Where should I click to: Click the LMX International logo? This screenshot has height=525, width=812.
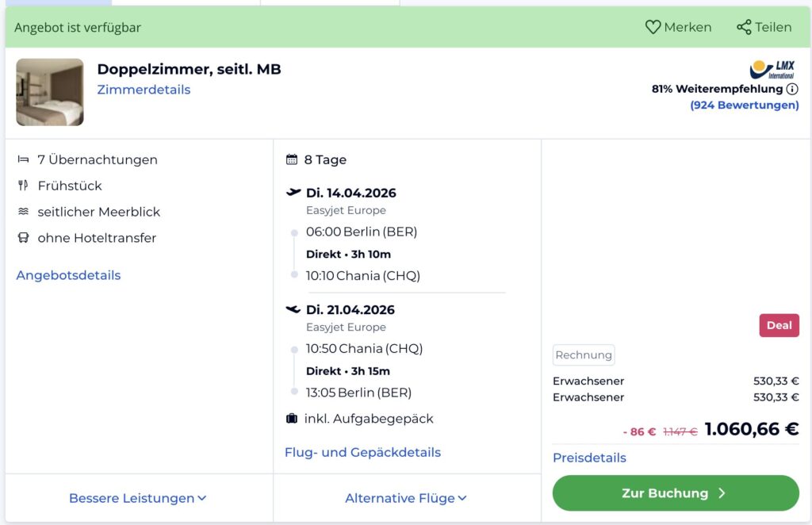pos(772,69)
